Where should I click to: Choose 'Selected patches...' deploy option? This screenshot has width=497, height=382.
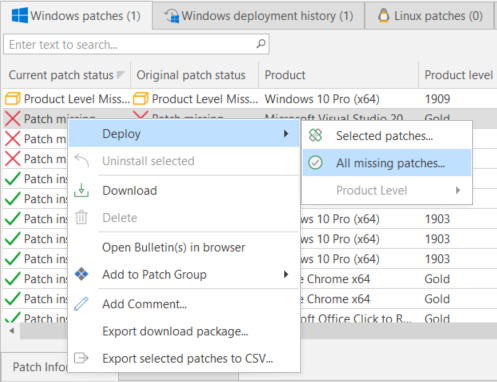387,136
